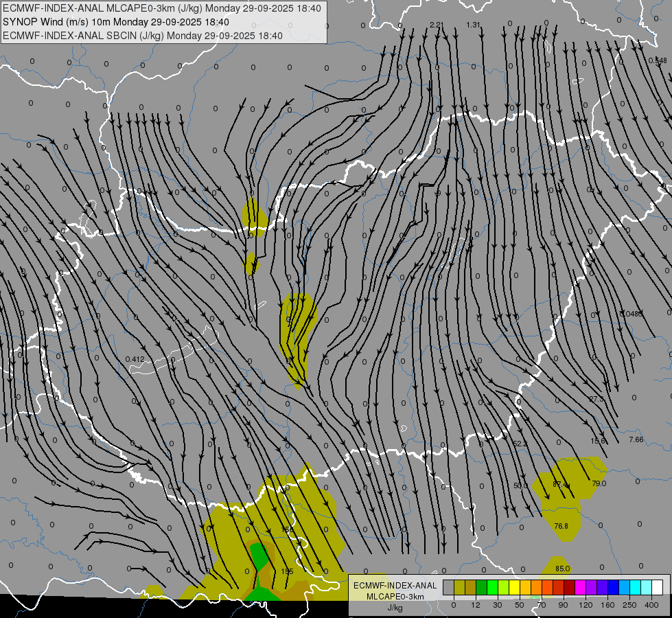Click the map value 1.31

473,25
